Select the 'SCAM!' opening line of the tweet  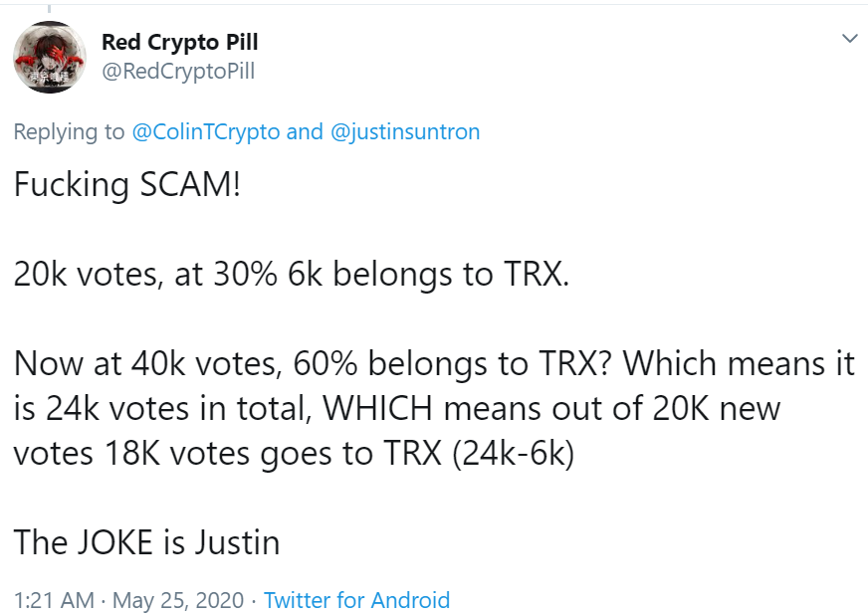click(127, 184)
